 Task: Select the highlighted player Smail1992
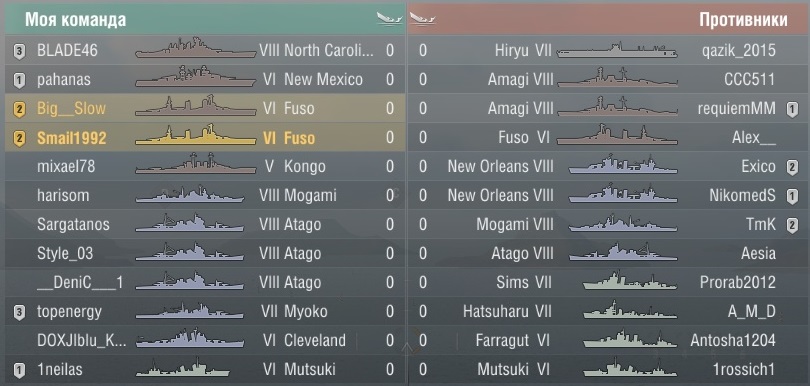[71, 138]
